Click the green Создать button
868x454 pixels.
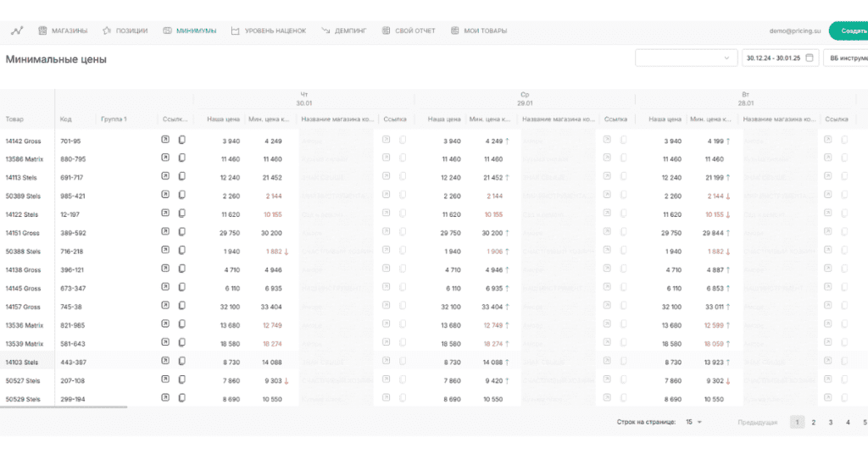coord(849,30)
